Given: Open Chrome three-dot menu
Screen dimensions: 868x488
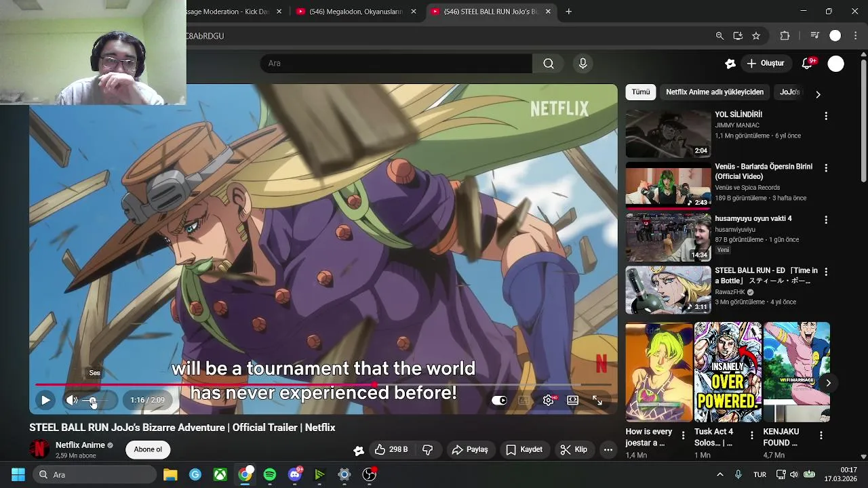Looking at the screenshot, I should click(x=856, y=36).
